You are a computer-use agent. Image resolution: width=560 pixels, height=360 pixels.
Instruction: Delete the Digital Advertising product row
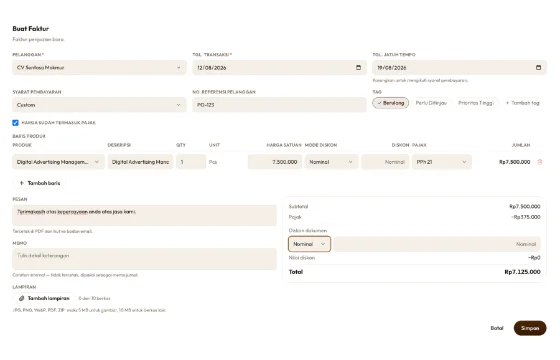coord(540,162)
